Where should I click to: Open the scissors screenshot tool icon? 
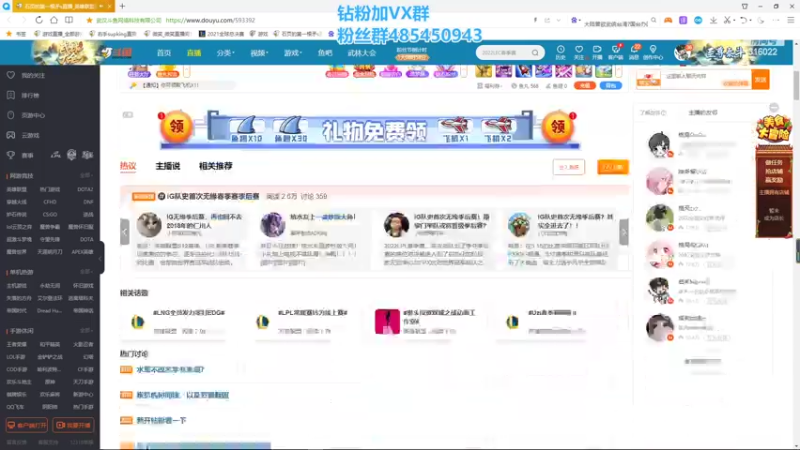(727, 20)
